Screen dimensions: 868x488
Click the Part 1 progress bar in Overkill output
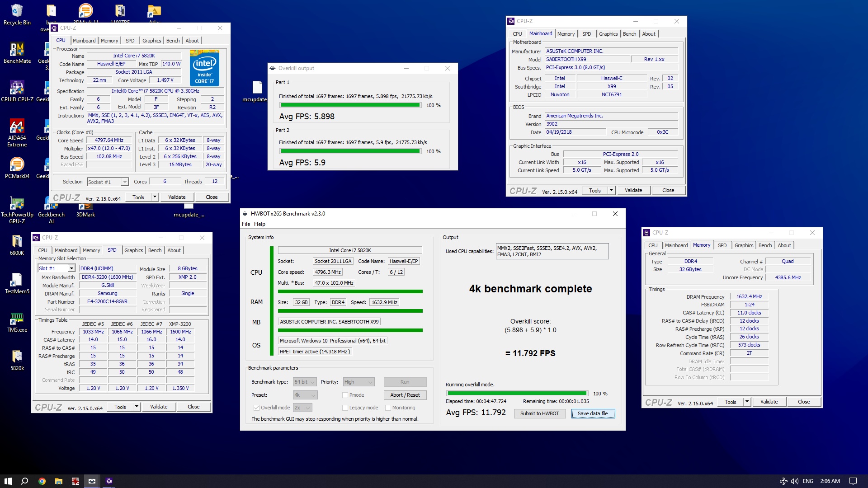pyautogui.click(x=350, y=105)
